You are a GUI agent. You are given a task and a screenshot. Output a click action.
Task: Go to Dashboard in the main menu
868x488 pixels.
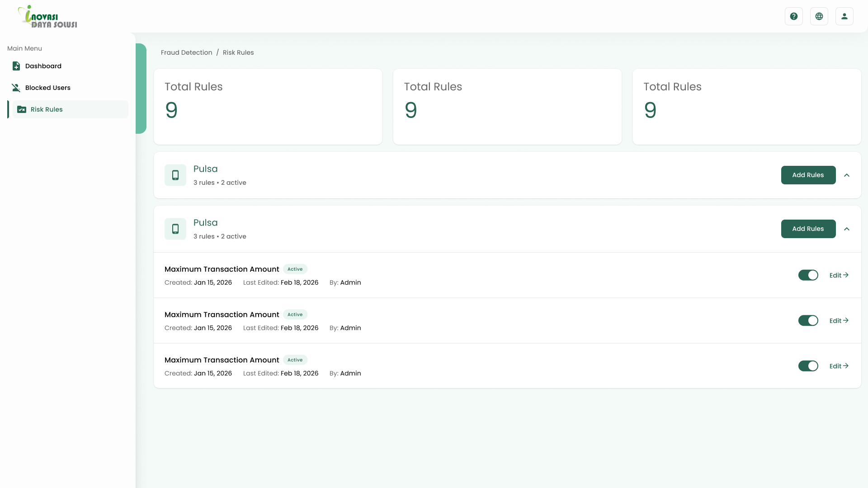click(43, 66)
